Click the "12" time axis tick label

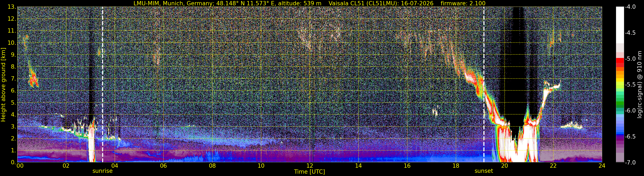tap(310, 166)
